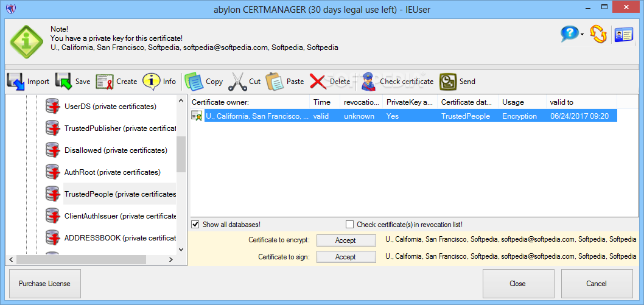644x305 pixels.
Task: Click tree scrollbar up arrow
Action: point(181,100)
